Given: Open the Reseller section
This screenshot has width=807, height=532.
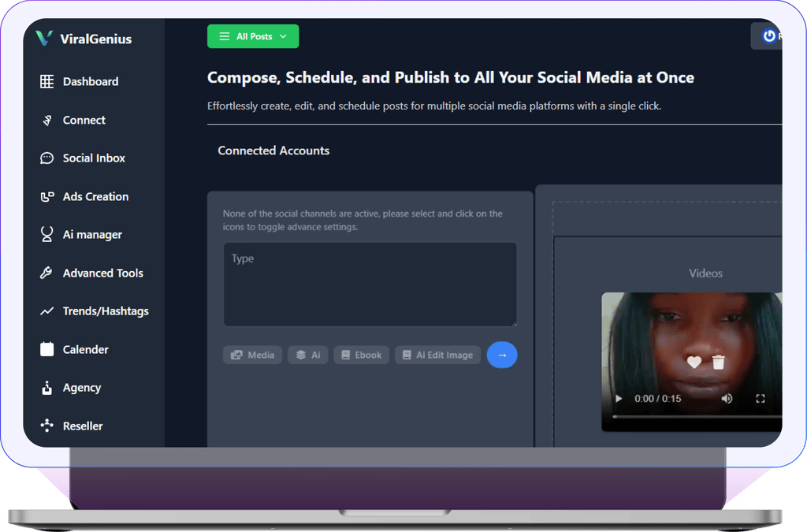Looking at the screenshot, I should pos(83,426).
